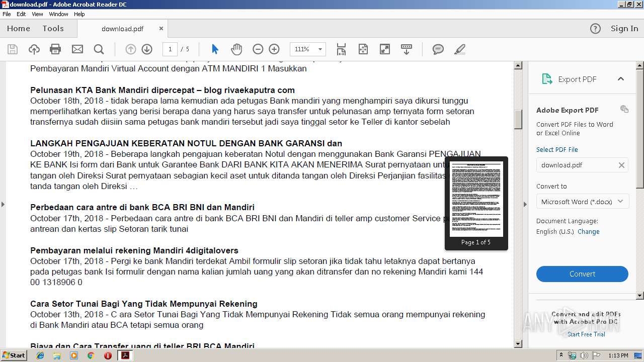
Task: Select the Hand pan tool
Action: click(x=236, y=49)
